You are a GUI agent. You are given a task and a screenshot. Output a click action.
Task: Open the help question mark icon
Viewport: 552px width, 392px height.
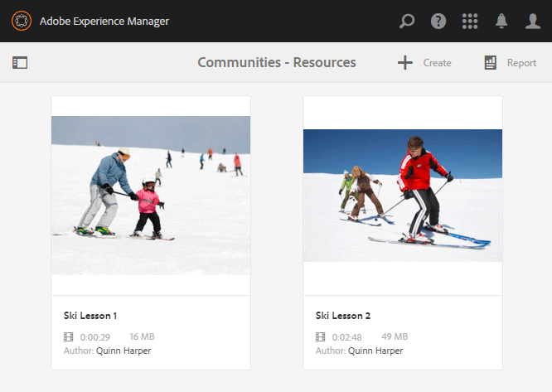(438, 21)
